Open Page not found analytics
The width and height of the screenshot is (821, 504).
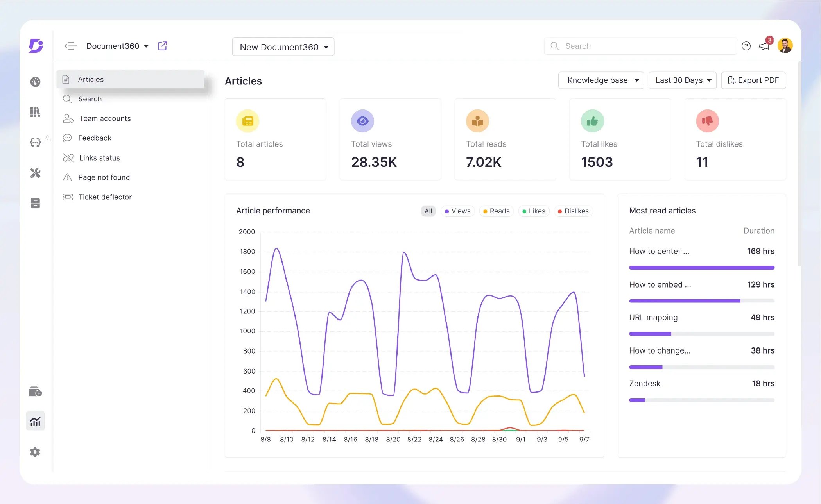tap(104, 177)
